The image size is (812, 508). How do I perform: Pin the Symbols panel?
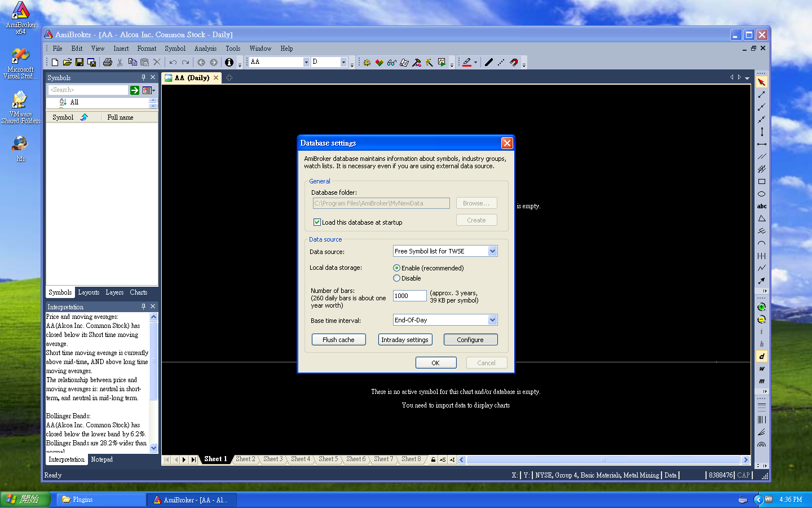143,77
